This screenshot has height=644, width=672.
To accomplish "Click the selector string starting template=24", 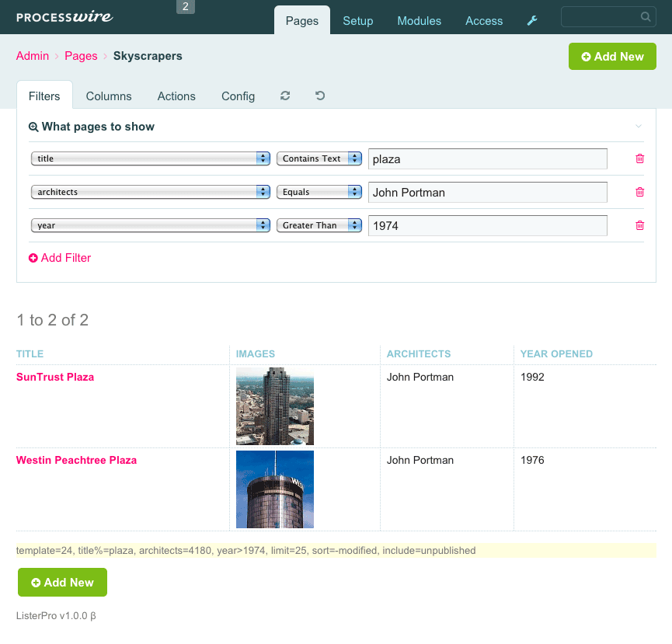I will (246, 551).
